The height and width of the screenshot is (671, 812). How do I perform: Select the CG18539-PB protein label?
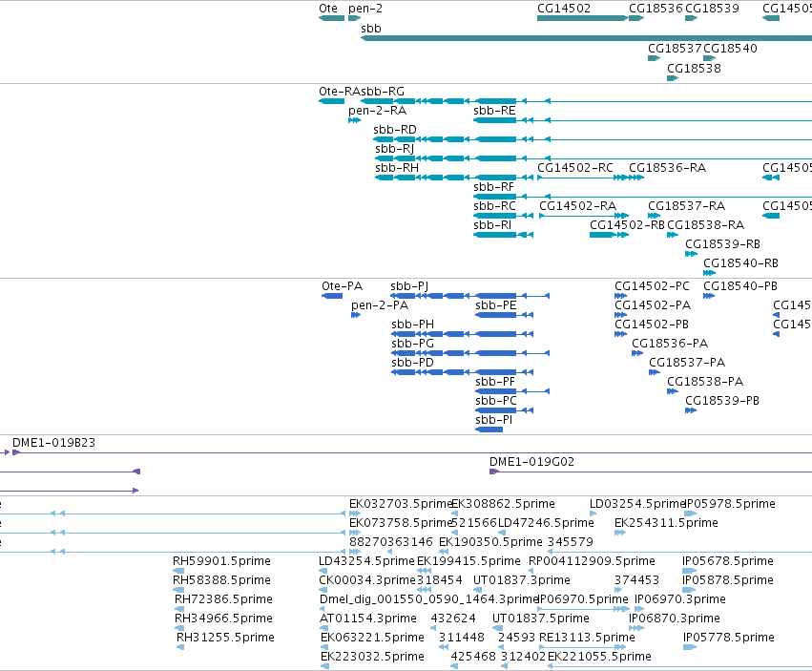[722, 401]
